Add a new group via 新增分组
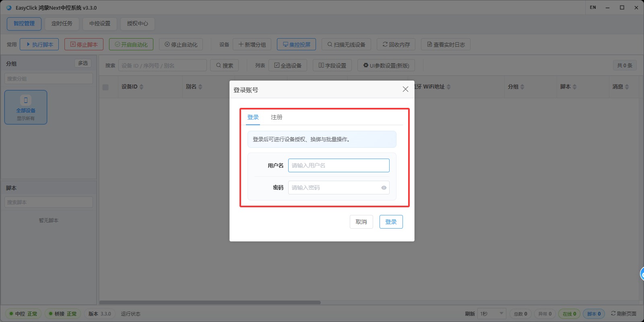The image size is (644, 322). pos(252,44)
